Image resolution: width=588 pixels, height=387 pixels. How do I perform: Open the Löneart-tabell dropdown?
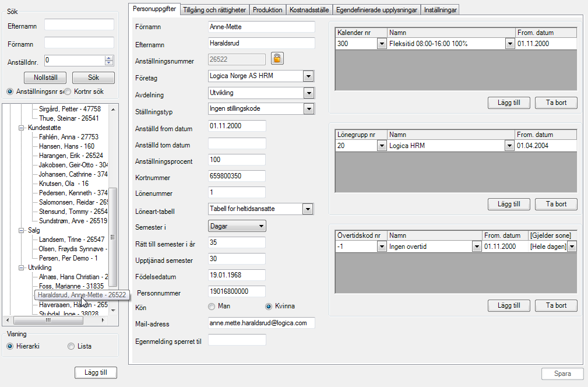point(308,209)
